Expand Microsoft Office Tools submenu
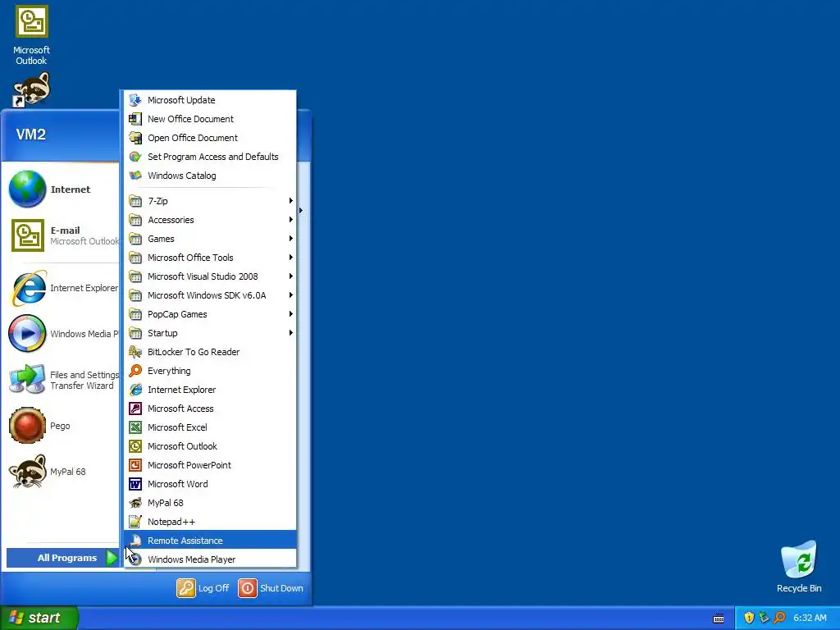This screenshot has width=840, height=630. [x=209, y=258]
